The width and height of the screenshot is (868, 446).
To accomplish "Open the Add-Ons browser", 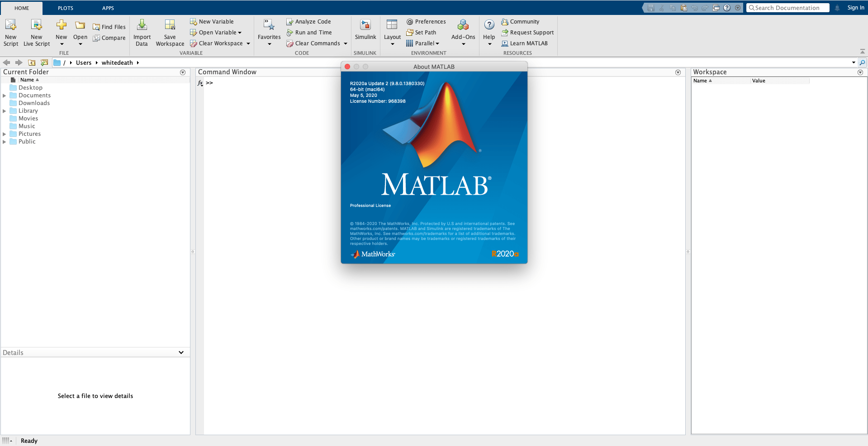I will pos(462,32).
